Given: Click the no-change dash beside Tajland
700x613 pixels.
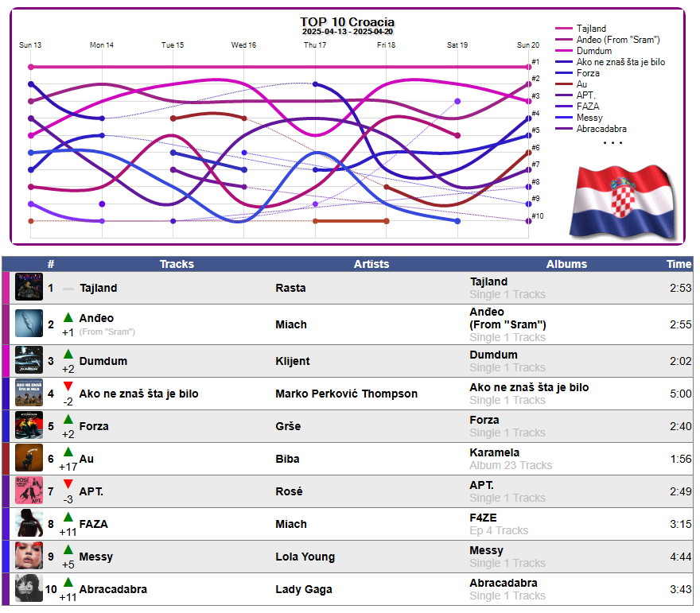Looking at the screenshot, I should click(x=68, y=289).
